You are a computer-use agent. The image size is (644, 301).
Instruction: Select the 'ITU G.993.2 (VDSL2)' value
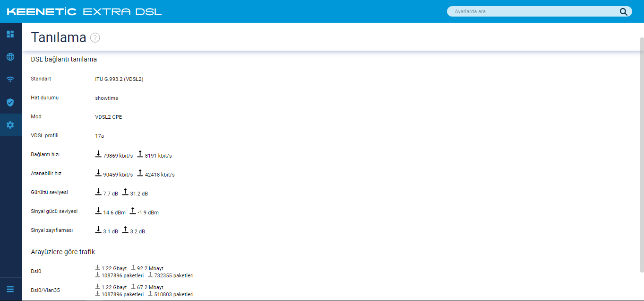click(x=119, y=79)
